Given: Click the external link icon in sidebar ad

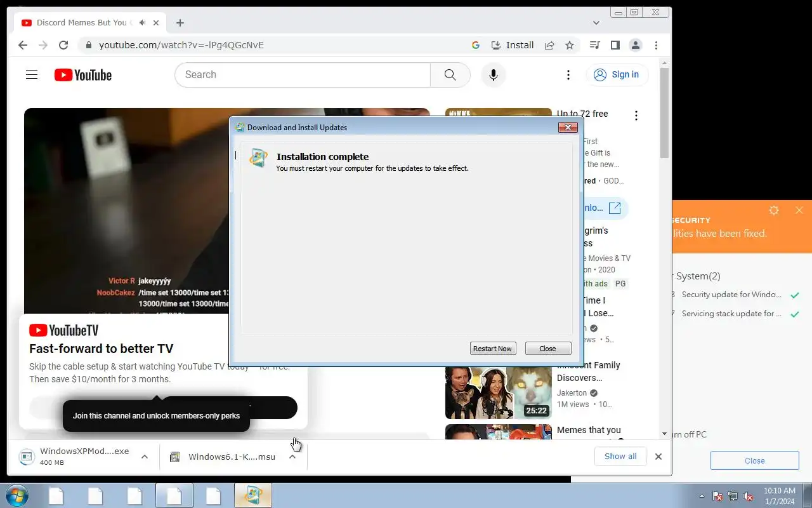Looking at the screenshot, I should point(615,208).
